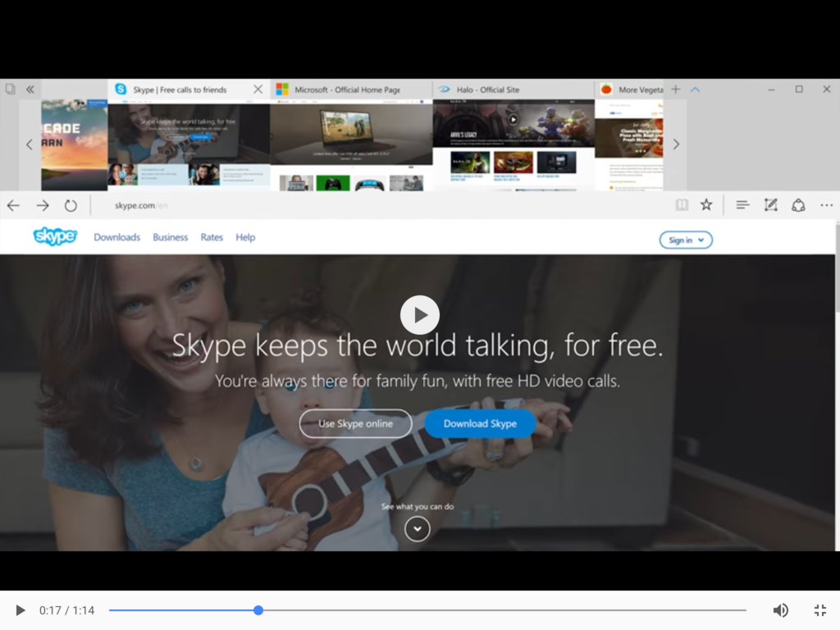The image size is (840, 630).
Task: Maximize the Edge browser window
Action: tap(799, 89)
